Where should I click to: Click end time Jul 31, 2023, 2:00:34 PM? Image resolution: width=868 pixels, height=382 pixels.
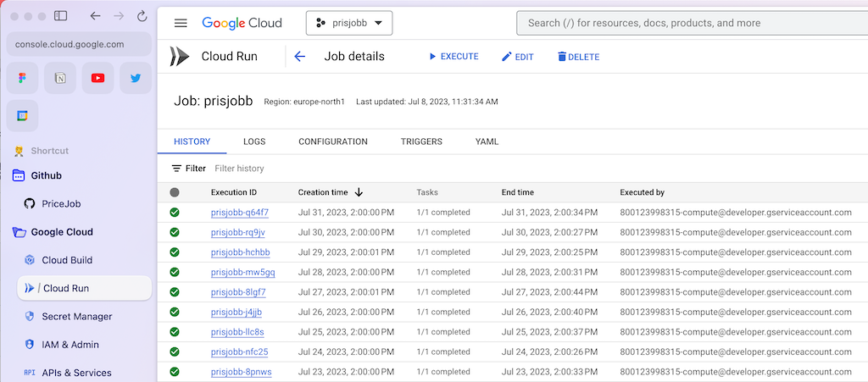(x=549, y=213)
